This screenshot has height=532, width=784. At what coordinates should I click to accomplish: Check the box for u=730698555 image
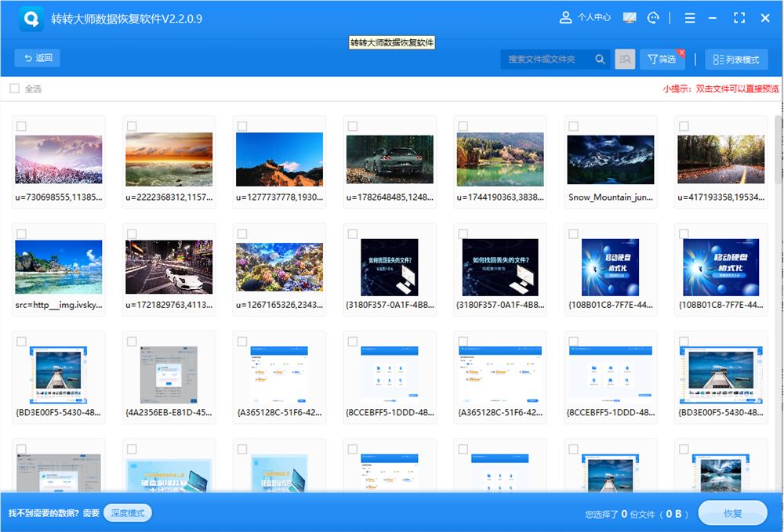coord(21,126)
